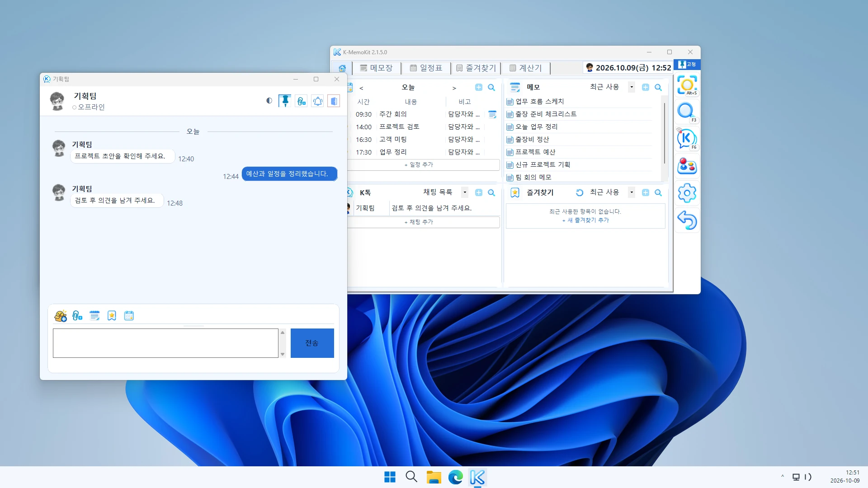This screenshot has width=868, height=488.
Task: Click the door exit-chat icon
Action: tap(334, 101)
